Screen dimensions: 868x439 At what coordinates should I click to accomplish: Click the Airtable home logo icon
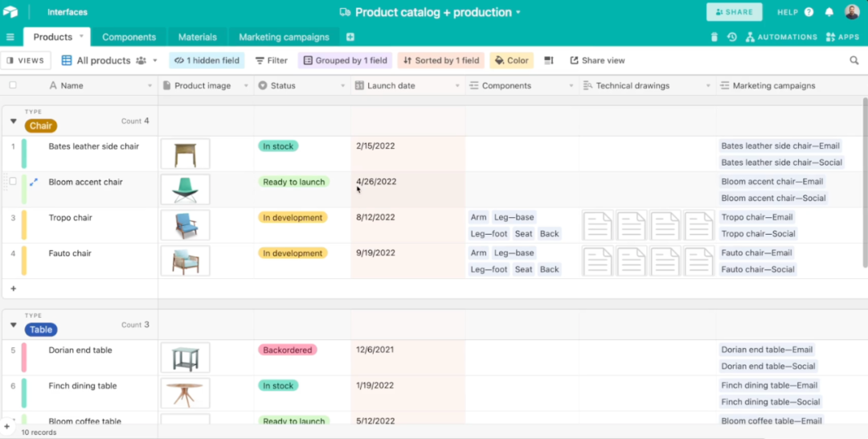click(10, 12)
